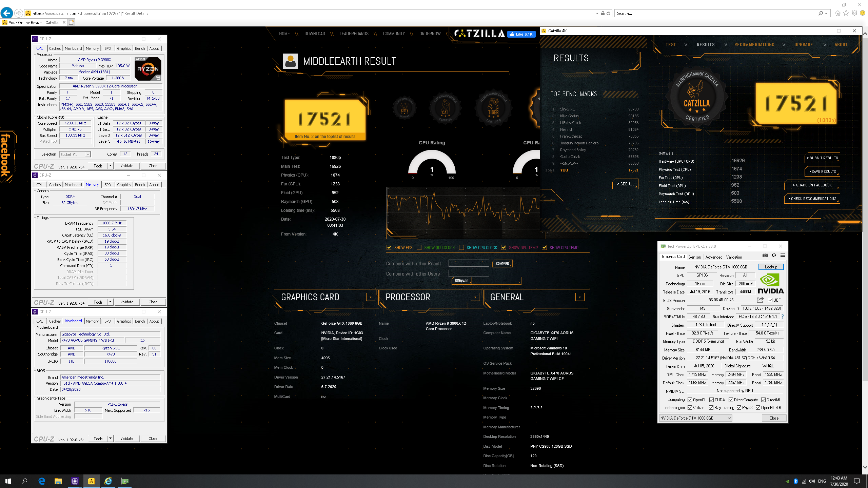Image resolution: width=868 pixels, height=488 pixels.
Task: Click the NVIDIA logo in GPU-Z
Action: tap(770, 284)
